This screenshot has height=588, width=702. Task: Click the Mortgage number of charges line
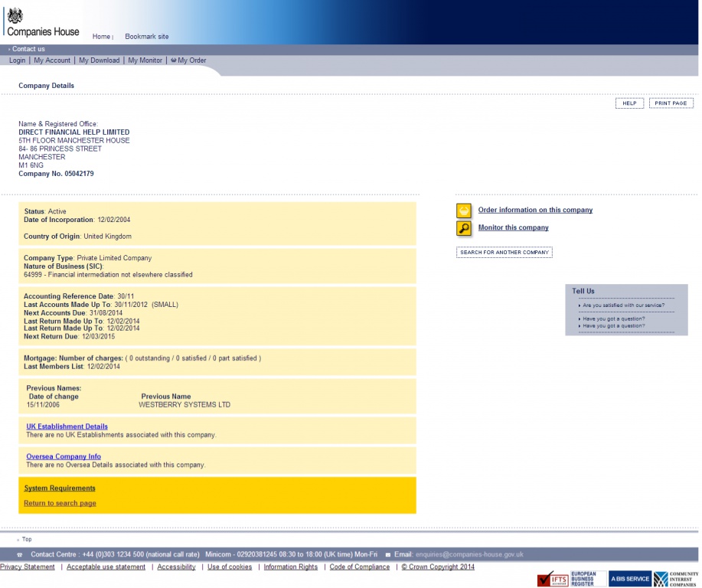point(142,359)
